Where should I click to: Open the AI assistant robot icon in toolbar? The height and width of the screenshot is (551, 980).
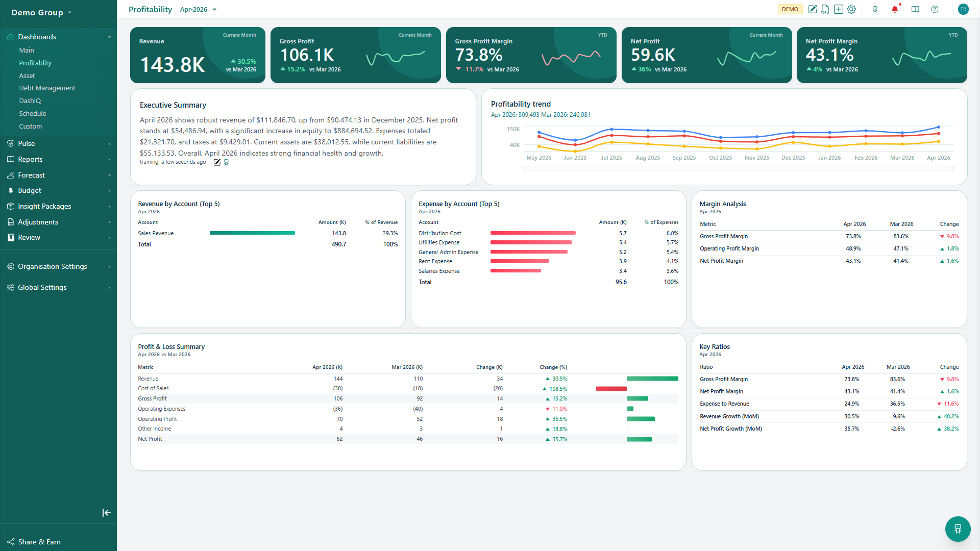[875, 9]
